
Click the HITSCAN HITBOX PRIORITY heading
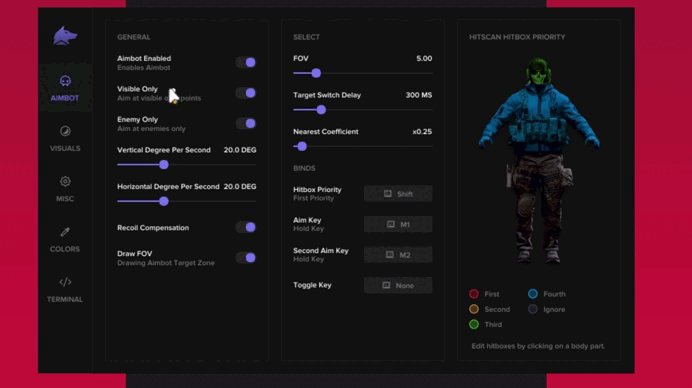(517, 37)
